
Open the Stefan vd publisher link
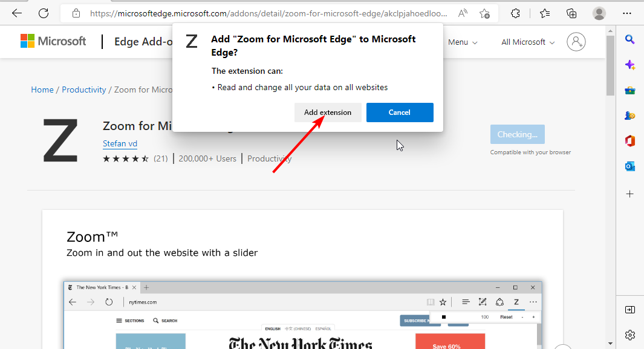point(120,144)
